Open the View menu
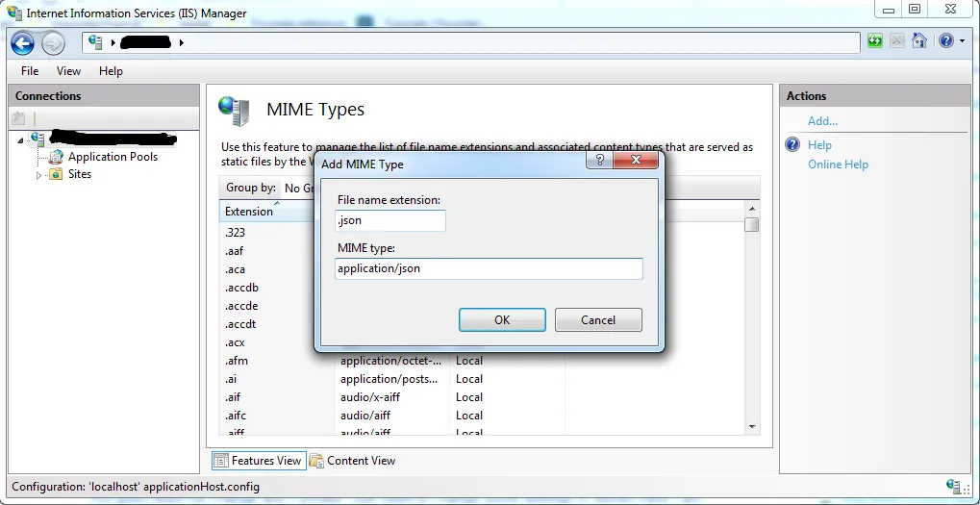This screenshot has width=980, height=505. [68, 70]
